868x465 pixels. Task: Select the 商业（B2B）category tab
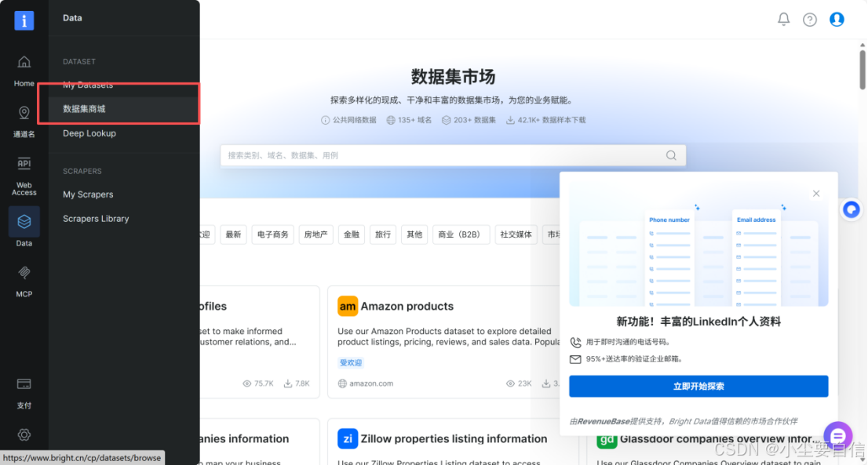(x=461, y=234)
